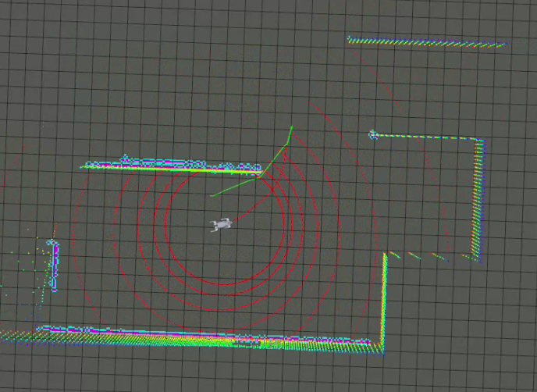Pick the small vertical magenta obstacle at left
The width and height of the screenshot is (537, 392).
pos(53,265)
